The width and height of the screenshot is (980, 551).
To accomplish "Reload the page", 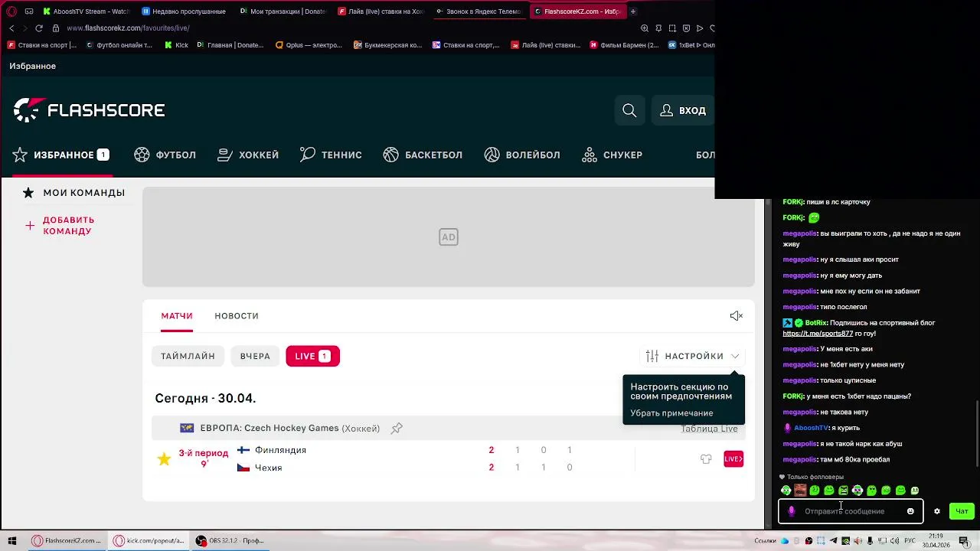I will click(38, 28).
